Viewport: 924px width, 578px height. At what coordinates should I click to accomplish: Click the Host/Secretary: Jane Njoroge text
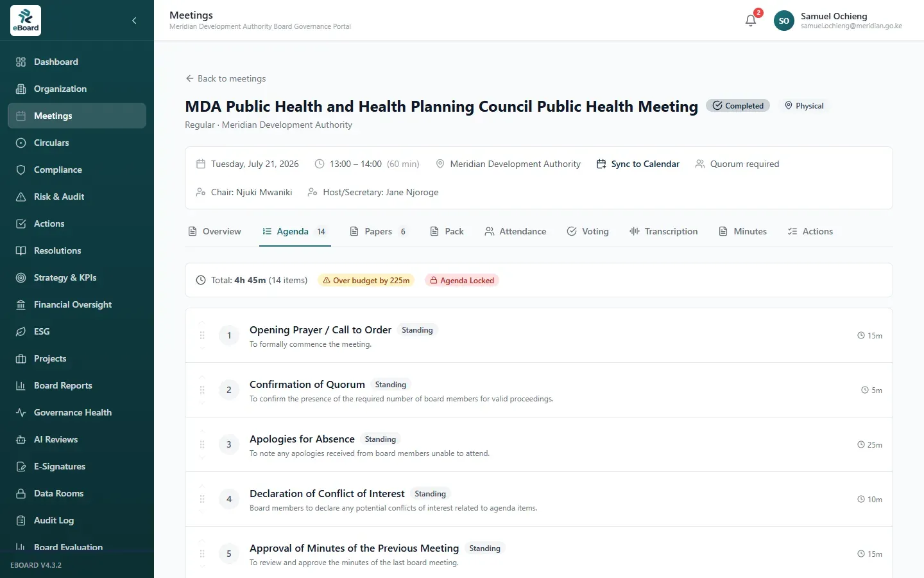381,192
